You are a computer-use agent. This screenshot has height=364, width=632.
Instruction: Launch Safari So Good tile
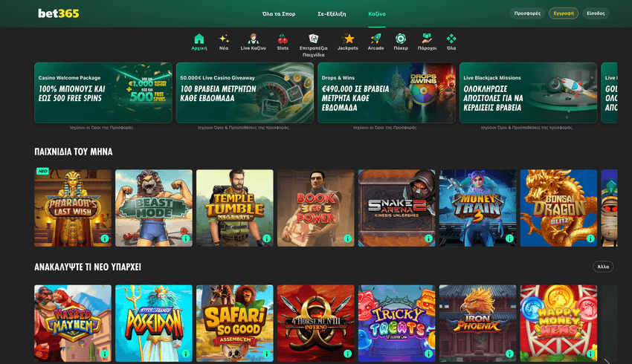[x=234, y=323]
